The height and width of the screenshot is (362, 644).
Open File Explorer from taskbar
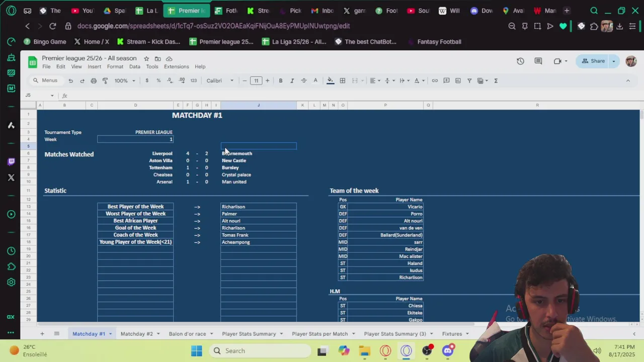[x=364, y=351]
